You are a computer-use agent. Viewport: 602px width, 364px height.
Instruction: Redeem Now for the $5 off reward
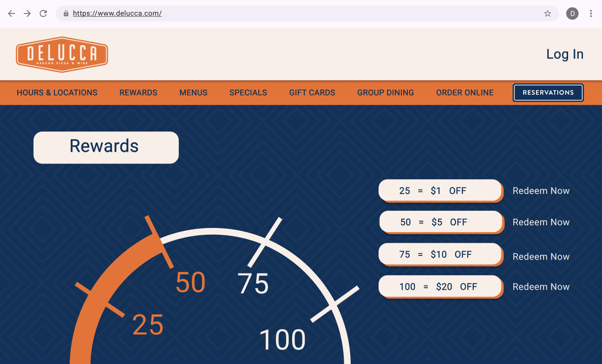click(x=541, y=222)
